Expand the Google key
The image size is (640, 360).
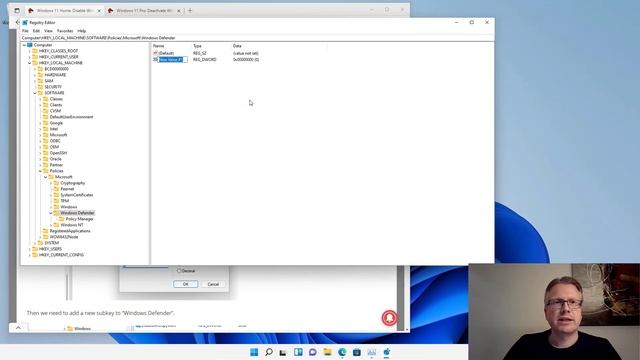[40, 123]
